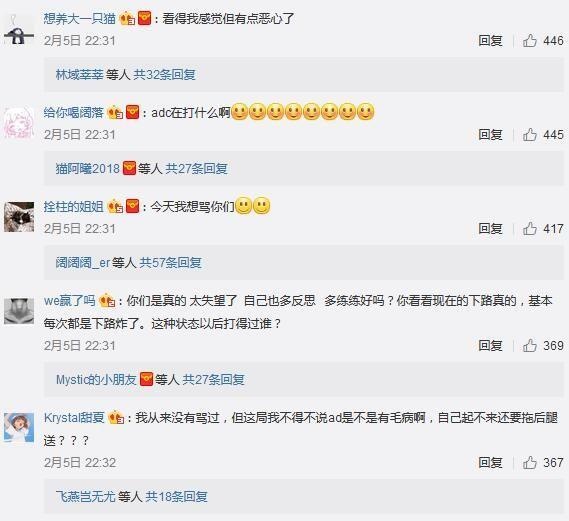Expand 共18条回复 replies thread

click(x=176, y=496)
